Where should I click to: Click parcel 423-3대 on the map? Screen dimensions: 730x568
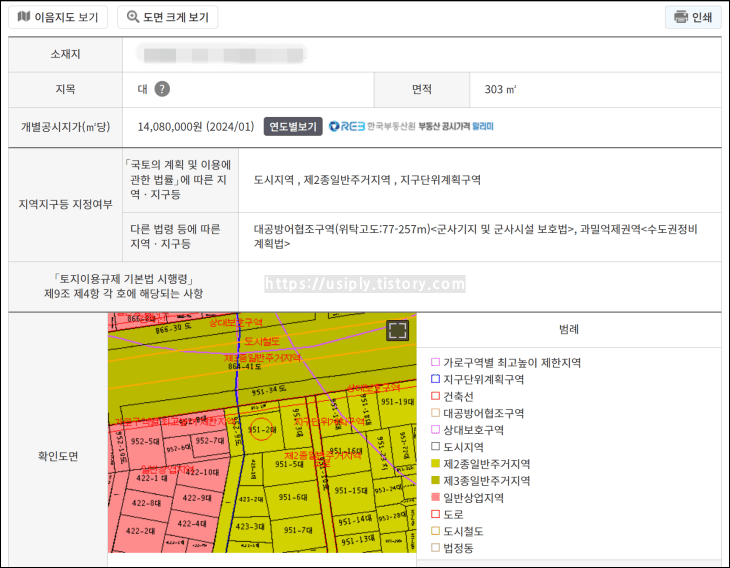click(250, 527)
